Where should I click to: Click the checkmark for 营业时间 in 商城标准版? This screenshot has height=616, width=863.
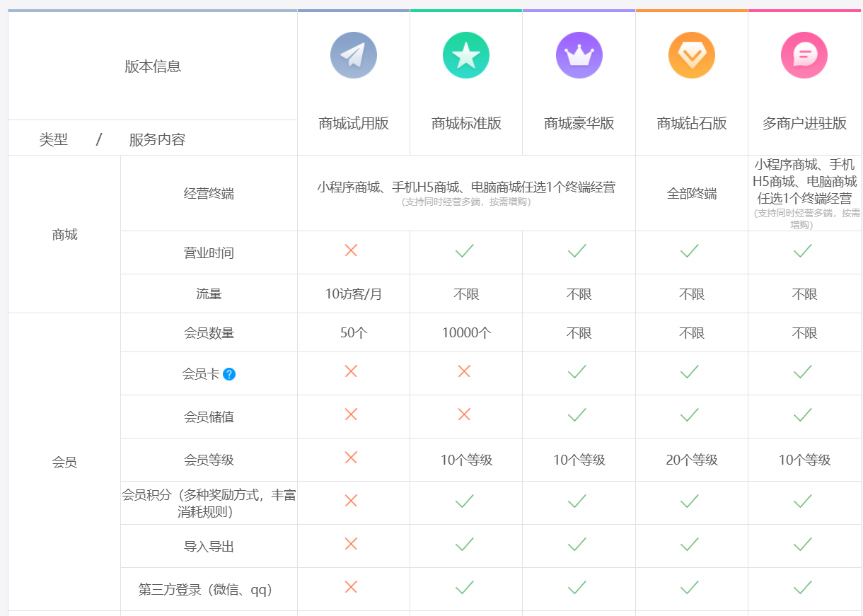464,250
